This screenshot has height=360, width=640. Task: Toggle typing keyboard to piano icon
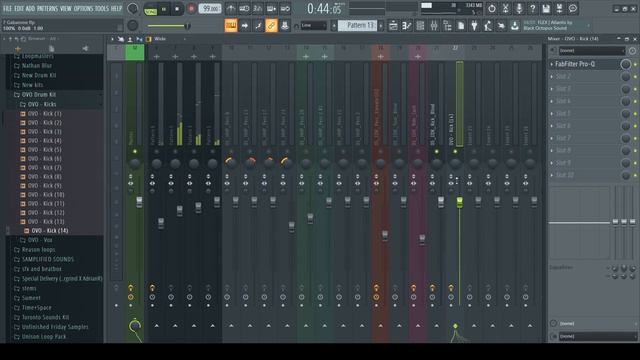tap(231, 26)
